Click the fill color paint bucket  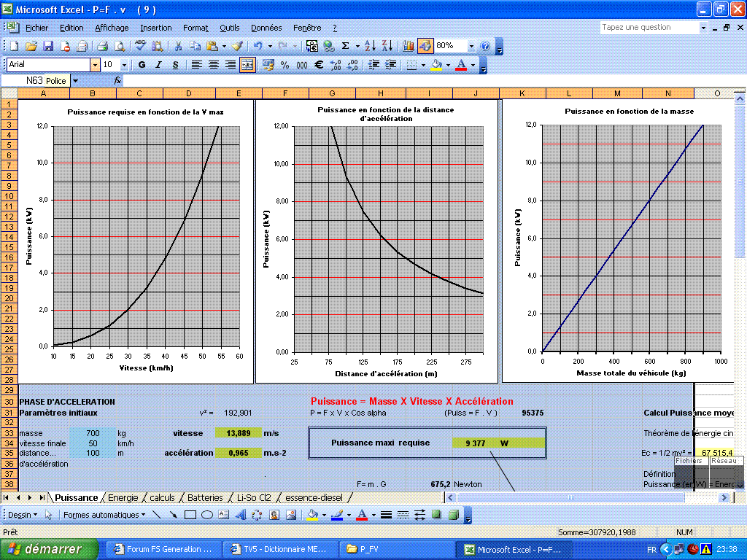437,65
